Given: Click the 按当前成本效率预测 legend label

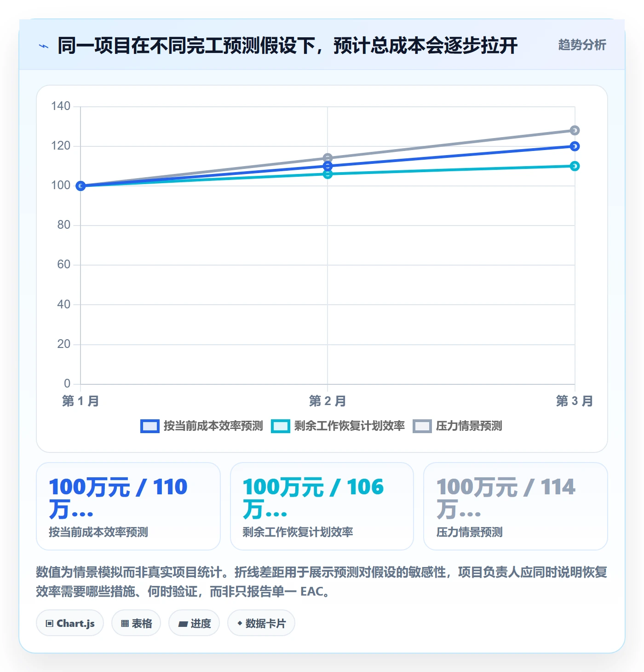Looking at the screenshot, I should click(213, 426).
